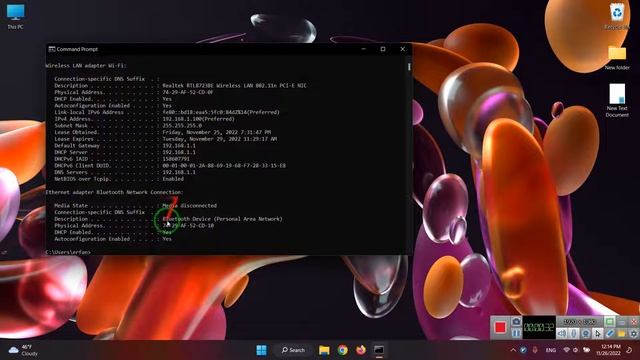Click the Lease Expires Tuesday November 29 value
Viewport: 640px width, 360px height.
[220, 139]
